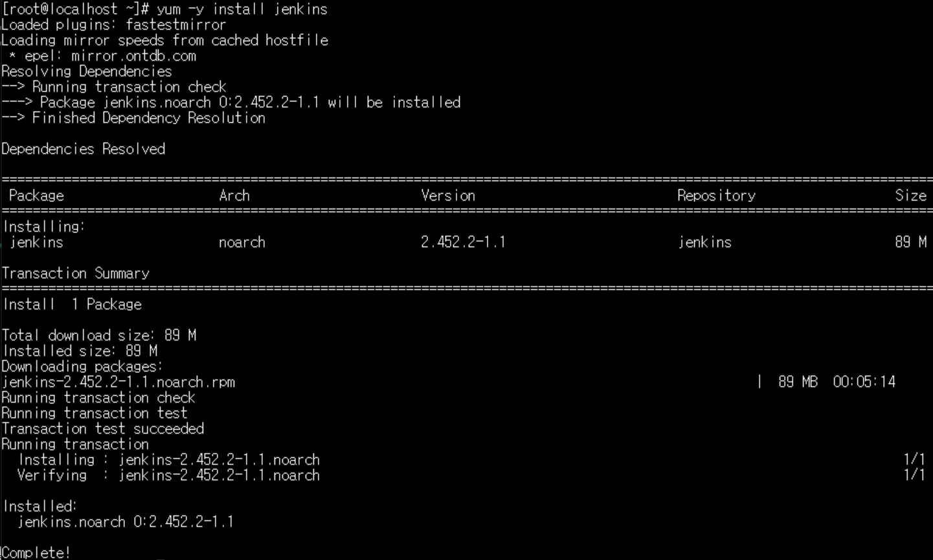This screenshot has width=933, height=560.
Task: Click the jenkins-2.452.2-1.1.noarch.rpm filename
Action: 118,382
